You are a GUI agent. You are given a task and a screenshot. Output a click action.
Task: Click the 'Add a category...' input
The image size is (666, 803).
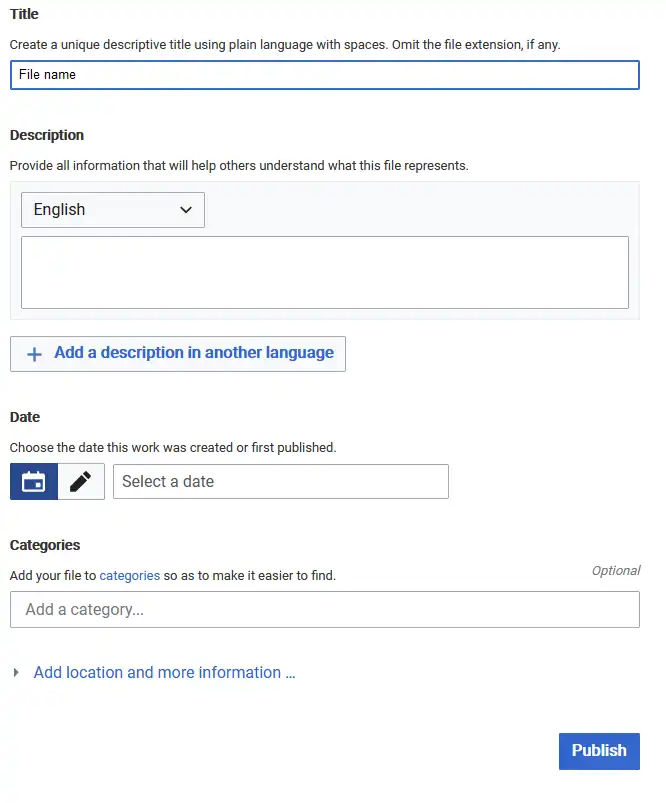point(325,609)
